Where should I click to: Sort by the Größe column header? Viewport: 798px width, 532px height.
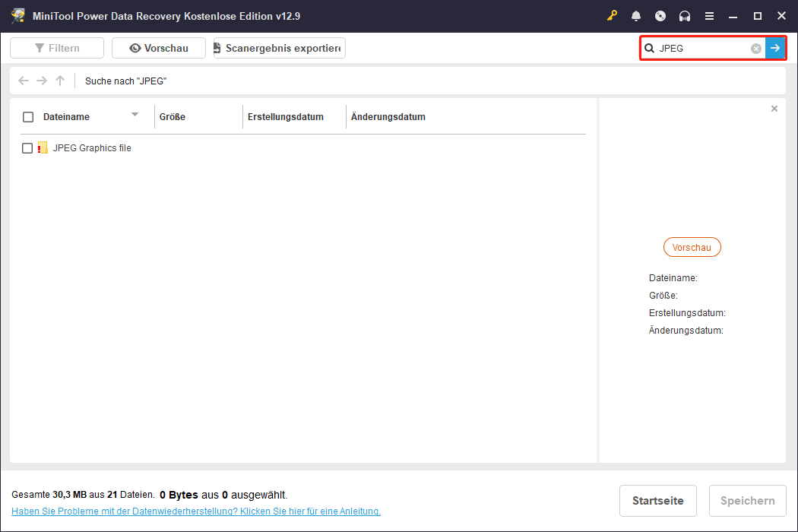tap(172, 116)
